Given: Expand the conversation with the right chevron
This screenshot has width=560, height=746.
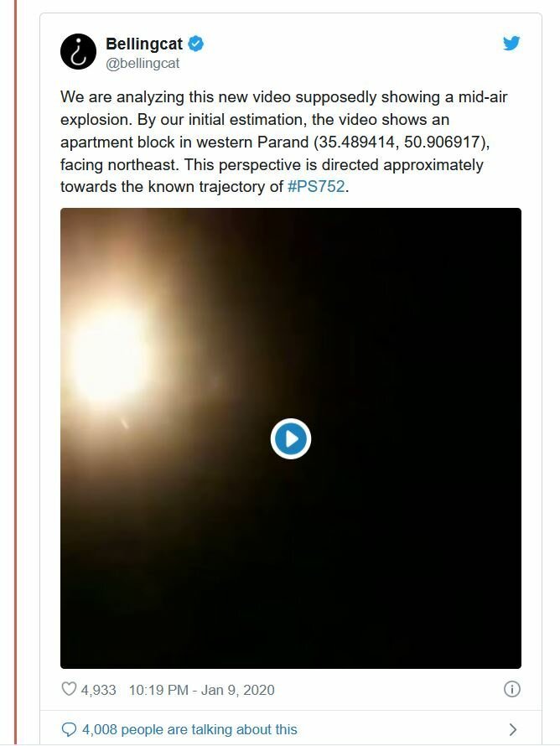Looking at the screenshot, I should tap(512, 729).
